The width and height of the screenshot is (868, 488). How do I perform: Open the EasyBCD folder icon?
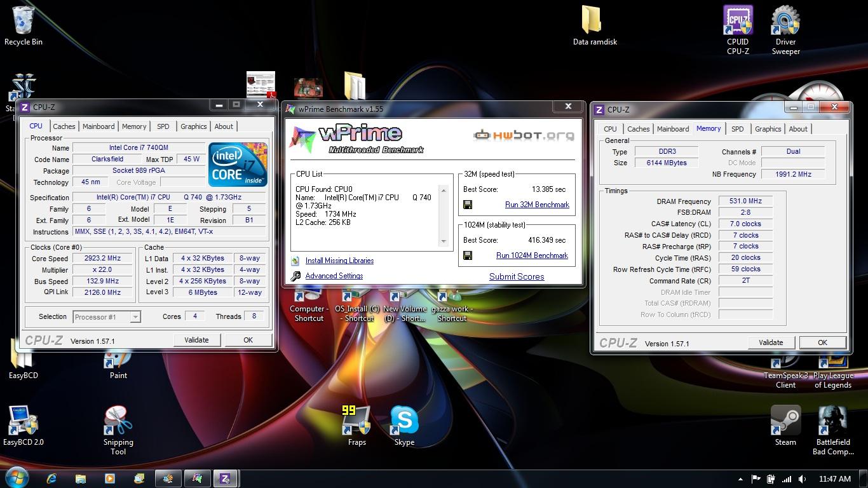[24, 365]
